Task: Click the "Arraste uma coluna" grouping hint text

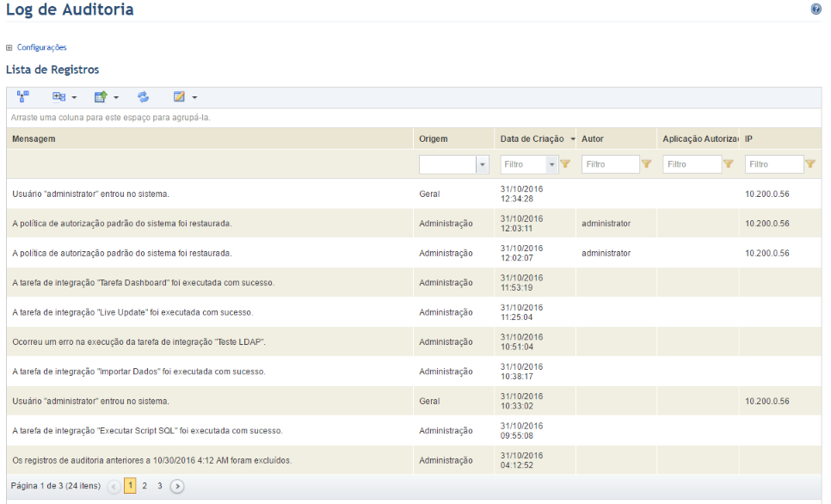Action: click(x=111, y=118)
